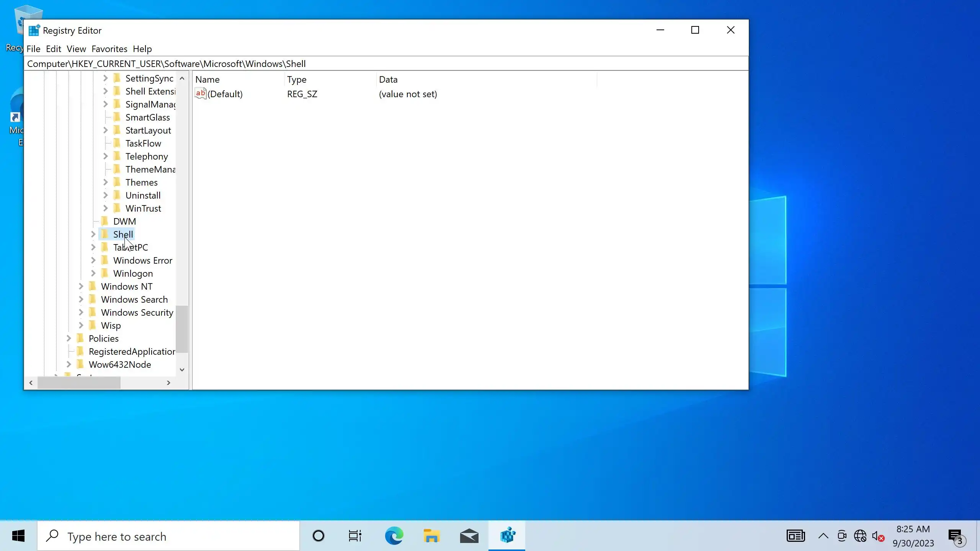
Task: Click the tree's vertical scrollbar thumb
Action: coord(183,329)
